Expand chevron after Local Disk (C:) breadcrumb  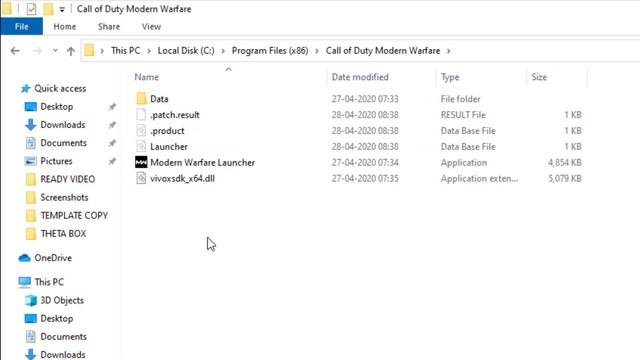[x=223, y=51]
